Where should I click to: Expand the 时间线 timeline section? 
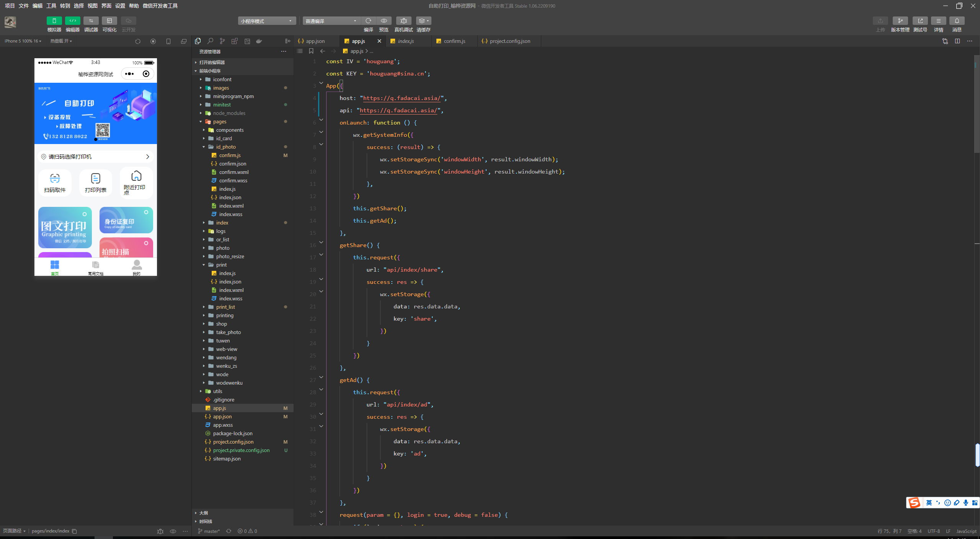pos(243,521)
